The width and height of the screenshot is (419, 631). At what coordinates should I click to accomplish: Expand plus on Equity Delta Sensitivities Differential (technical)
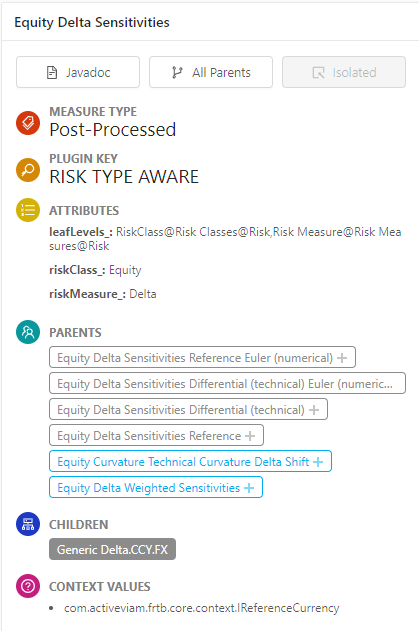point(314,410)
